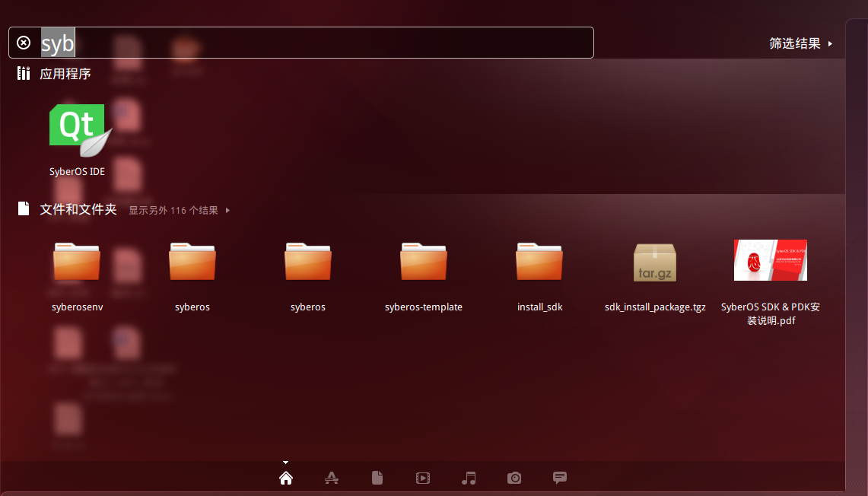
Task: Switch to the Video lens
Action: [x=422, y=478]
